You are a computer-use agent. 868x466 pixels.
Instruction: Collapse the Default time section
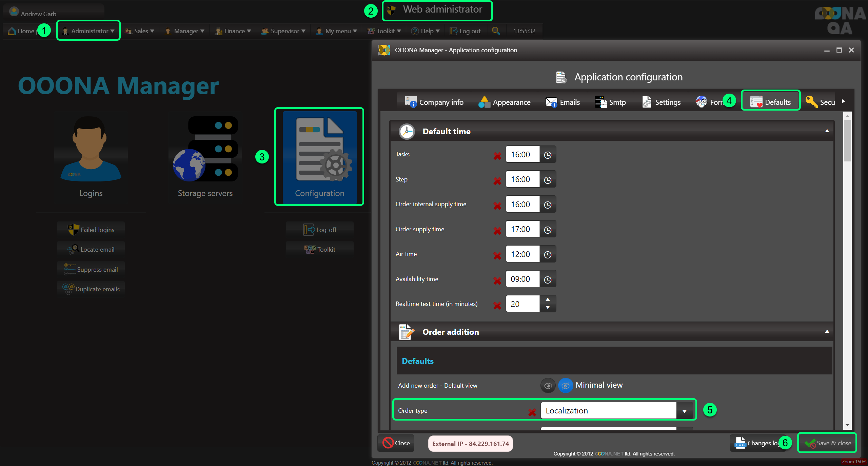click(827, 131)
